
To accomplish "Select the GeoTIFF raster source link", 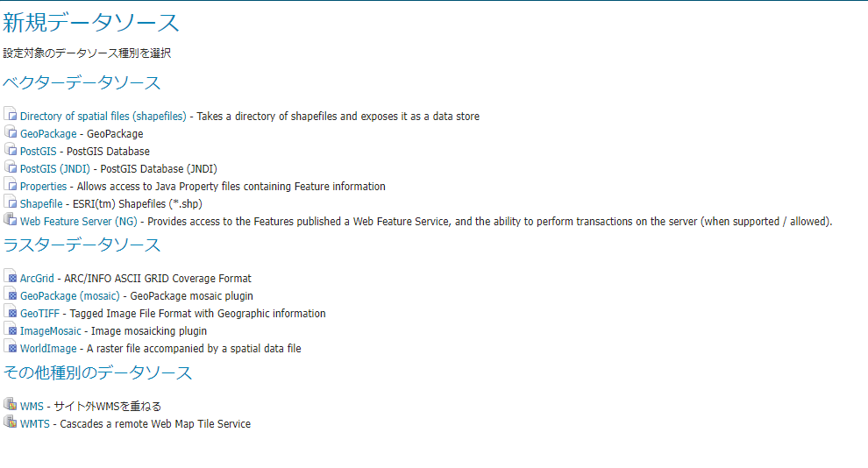I will coord(39,314).
